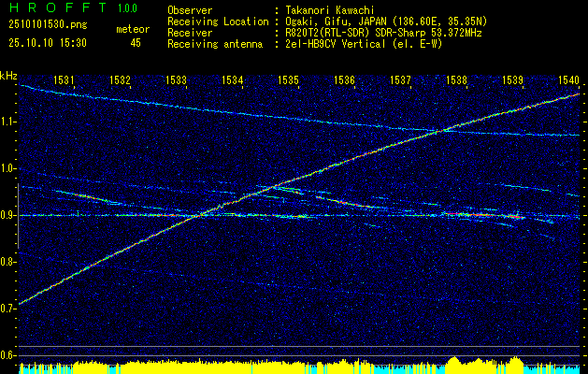Viewport: 588px width, 374px height.
Task: Click the Receiving Location label
Action: click(218, 22)
